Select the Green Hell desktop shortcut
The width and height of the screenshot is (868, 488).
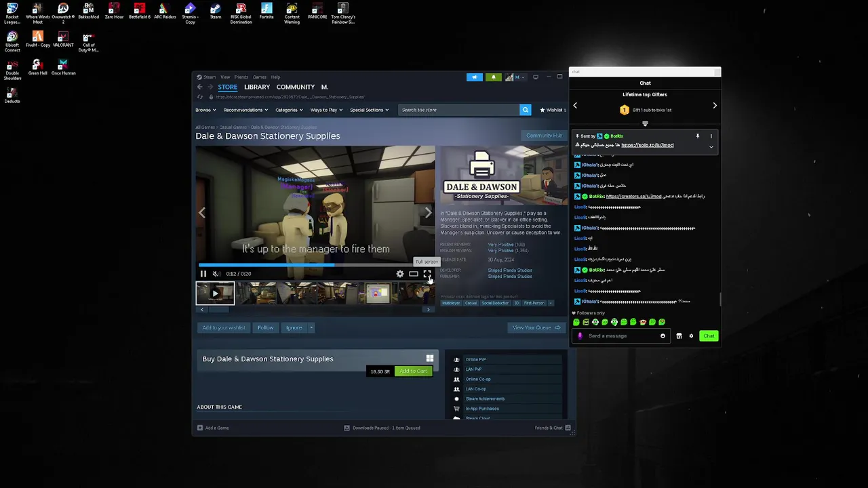coord(37,67)
